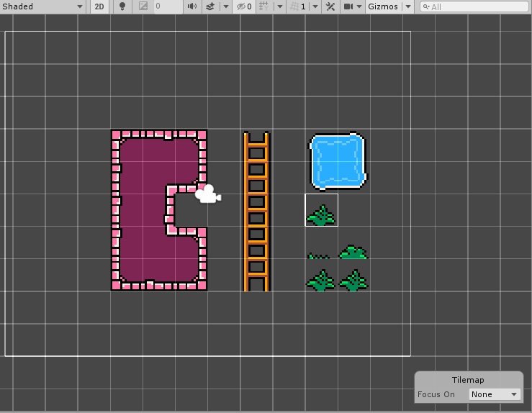This screenshot has height=413, width=532.
Task: Open the Focus On dropdown
Action: pyautogui.click(x=495, y=394)
